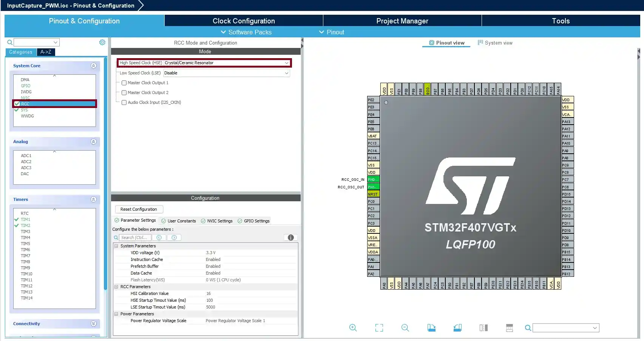The height and width of the screenshot is (341, 644).
Task: Zoom in on the chip pinout
Action: pos(353,328)
